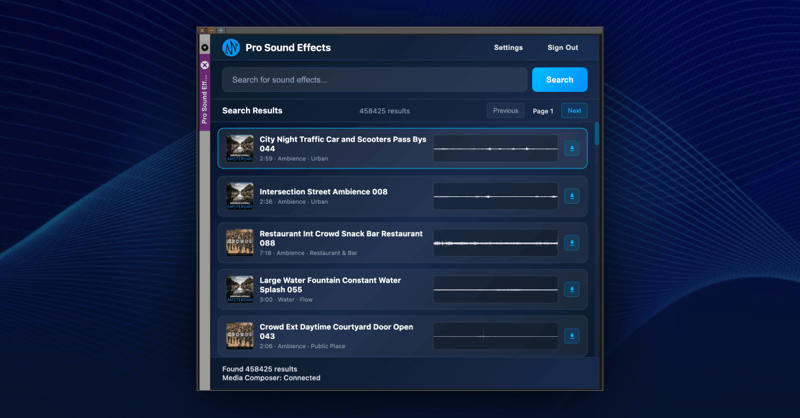
Task: Seek in Restaurant Int Crowd waveform
Action: (x=495, y=243)
